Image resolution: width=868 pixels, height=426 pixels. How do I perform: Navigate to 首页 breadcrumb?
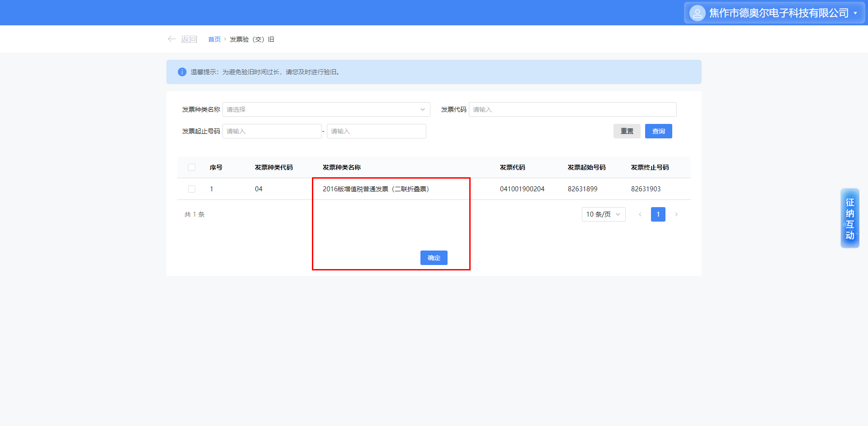point(214,39)
